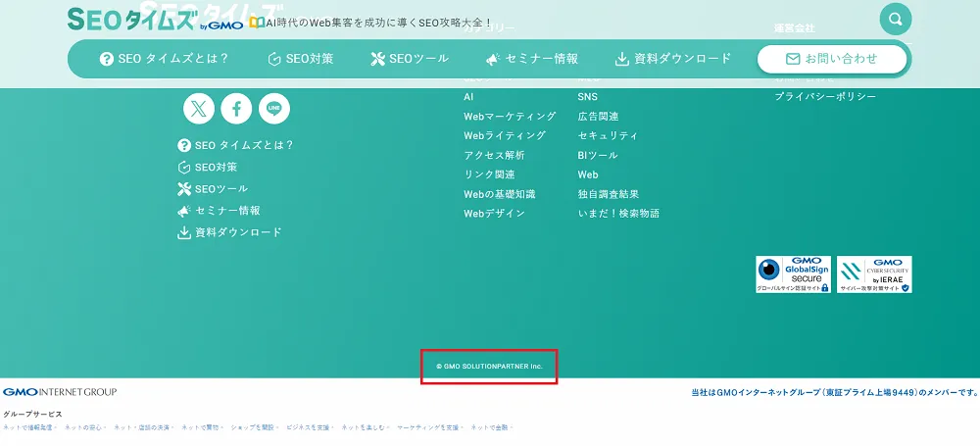Image resolution: width=980 pixels, height=446 pixels.
Task: Open the X (Twitter) social icon
Action: [x=199, y=109]
